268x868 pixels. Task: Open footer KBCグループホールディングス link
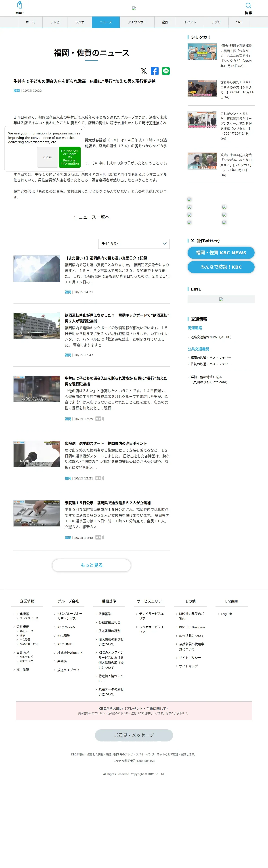click(70, 616)
